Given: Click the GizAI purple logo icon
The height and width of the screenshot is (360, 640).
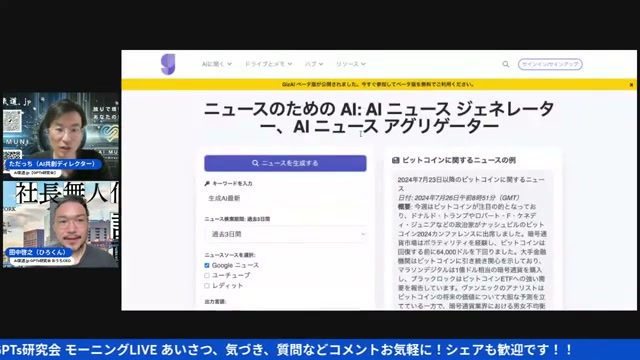Looking at the screenshot, I should pyautogui.click(x=168, y=64).
